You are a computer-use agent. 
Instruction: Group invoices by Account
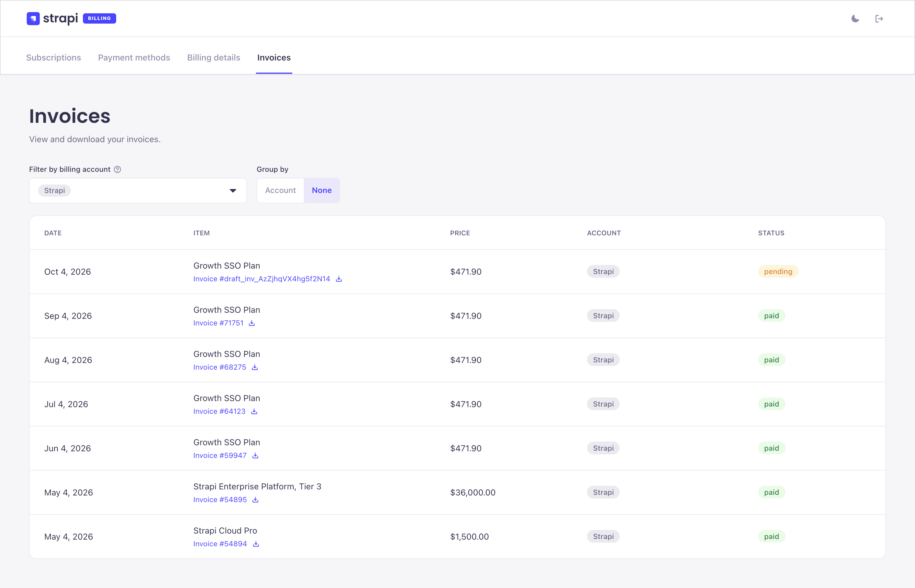pyautogui.click(x=280, y=190)
